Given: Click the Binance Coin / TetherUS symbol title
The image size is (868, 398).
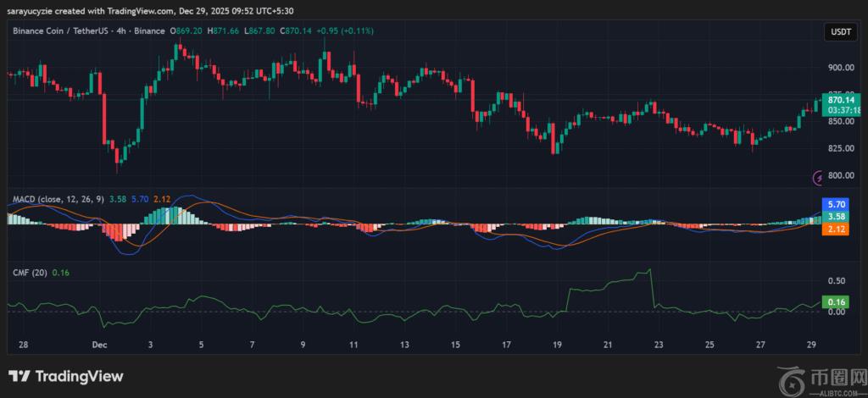Looking at the screenshot, I should (x=89, y=30).
